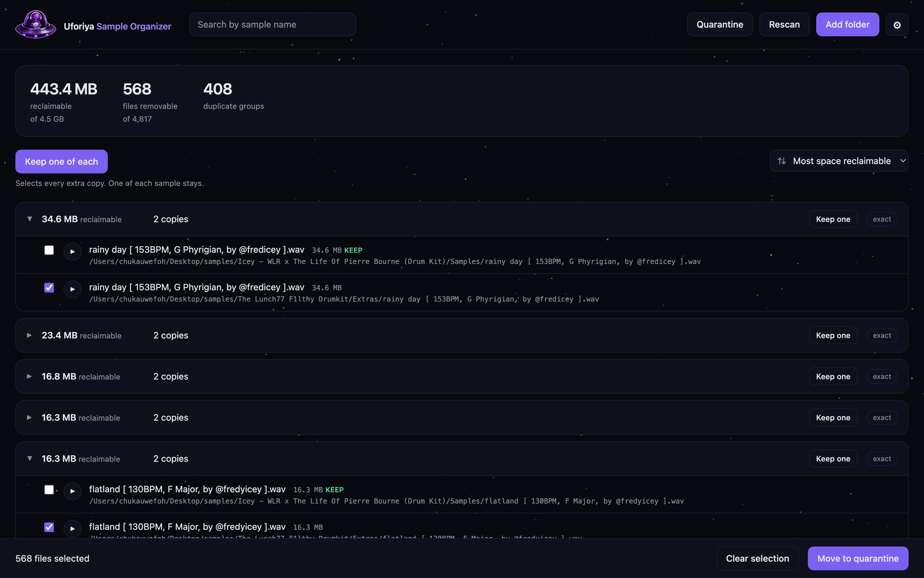Viewport: 924px width, 578px height.
Task: Click the exact badge on 16.8 MB group
Action: [882, 377]
